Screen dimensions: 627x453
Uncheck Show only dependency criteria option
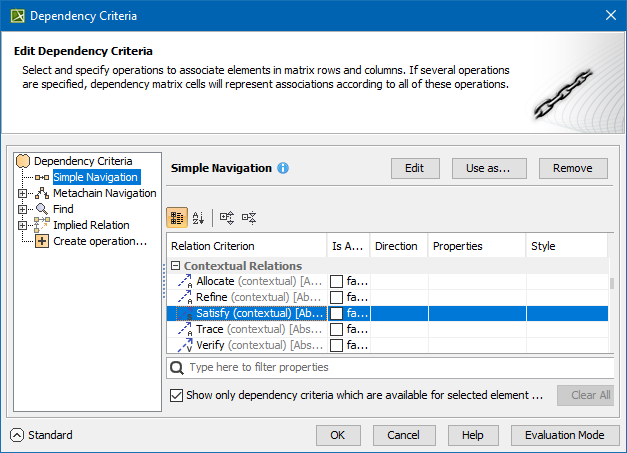click(x=176, y=396)
